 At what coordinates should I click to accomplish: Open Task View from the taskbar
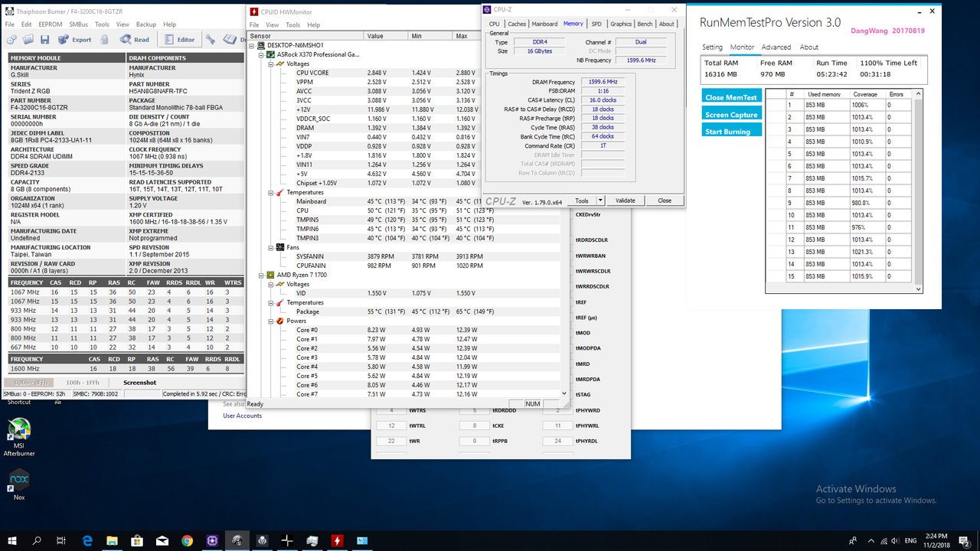[x=61, y=540]
